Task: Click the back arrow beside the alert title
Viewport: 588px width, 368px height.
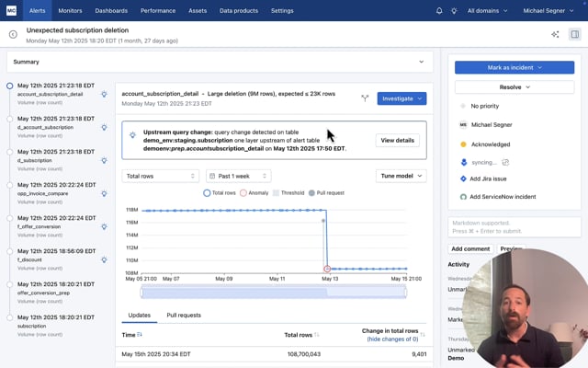Action: pos(13,34)
